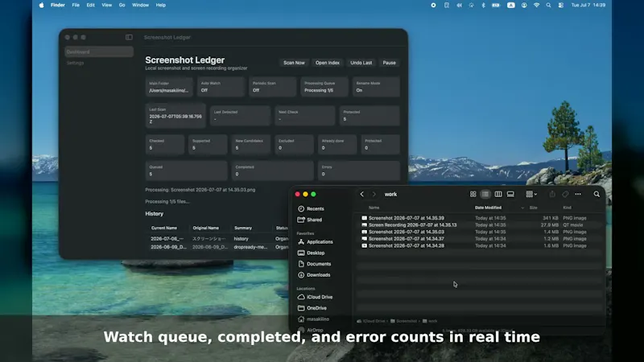This screenshot has width=644, height=362.
Task: Click the Current Name history column header
Action: click(164, 228)
